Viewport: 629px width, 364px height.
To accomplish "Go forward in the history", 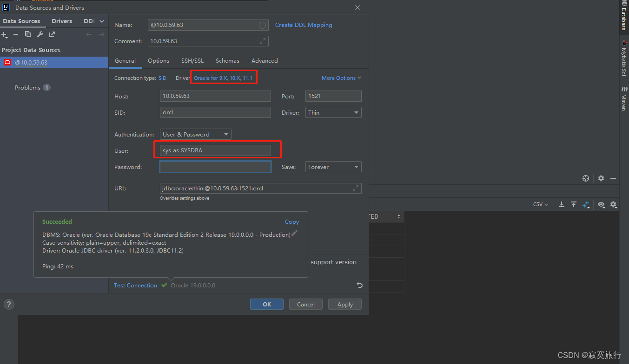I will [x=101, y=34].
